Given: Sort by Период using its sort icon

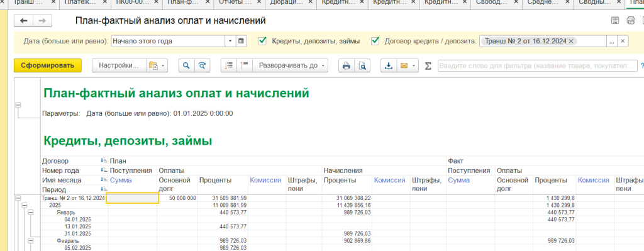Looking at the screenshot, I should coord(103,189).
